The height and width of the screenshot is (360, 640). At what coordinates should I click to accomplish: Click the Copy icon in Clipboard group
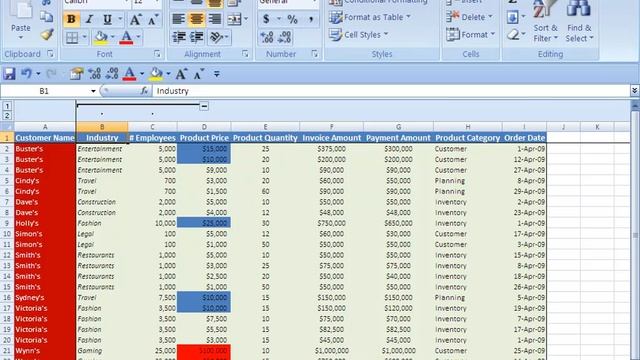[x=47, y=17]
